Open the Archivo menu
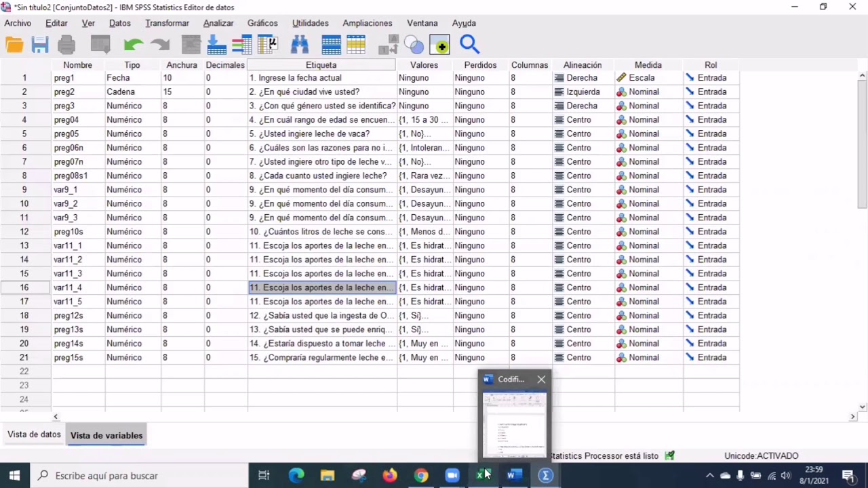The width and height of the screenshot is (868, 488). tap(18, 23)
